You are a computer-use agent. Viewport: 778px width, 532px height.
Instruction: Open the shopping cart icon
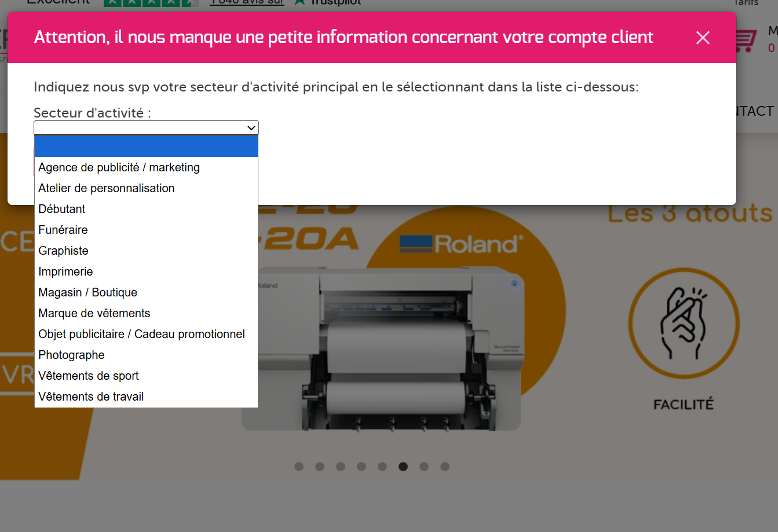coord(745,41)
